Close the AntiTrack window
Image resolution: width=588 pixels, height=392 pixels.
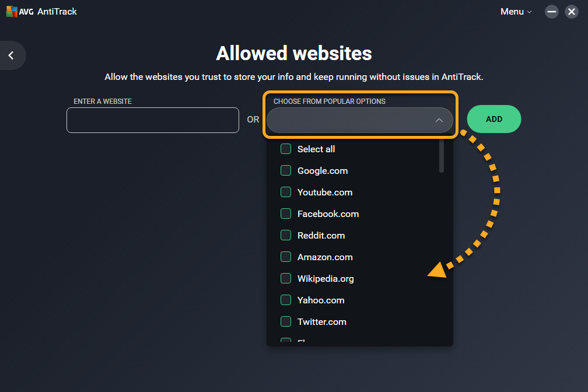[571, 12]
